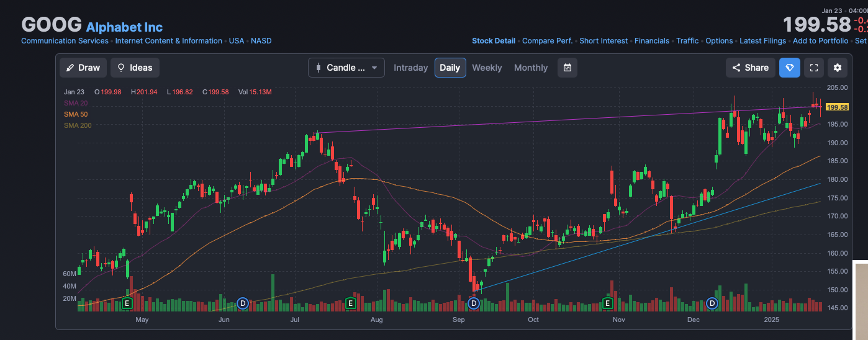Select the Daily timeframe tab
Image resolution: width=868 pixels, height=340 pixels.
(450, 68)
